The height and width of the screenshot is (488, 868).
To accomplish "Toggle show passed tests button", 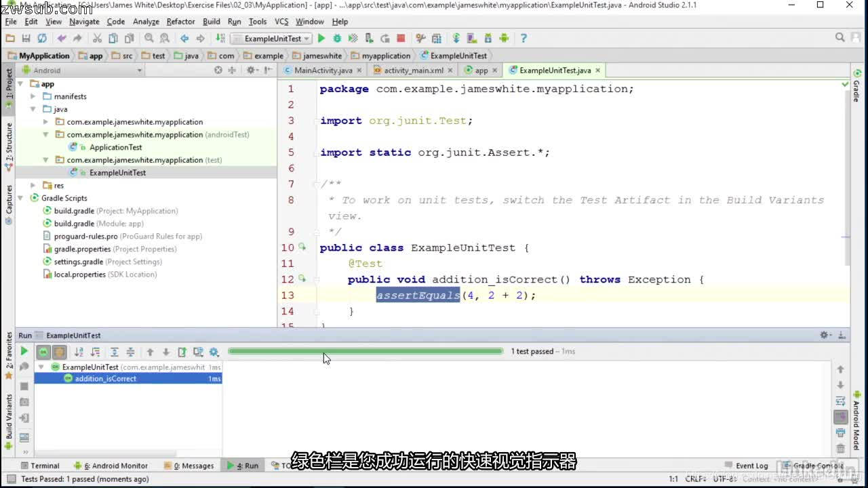I will (43, 352).
